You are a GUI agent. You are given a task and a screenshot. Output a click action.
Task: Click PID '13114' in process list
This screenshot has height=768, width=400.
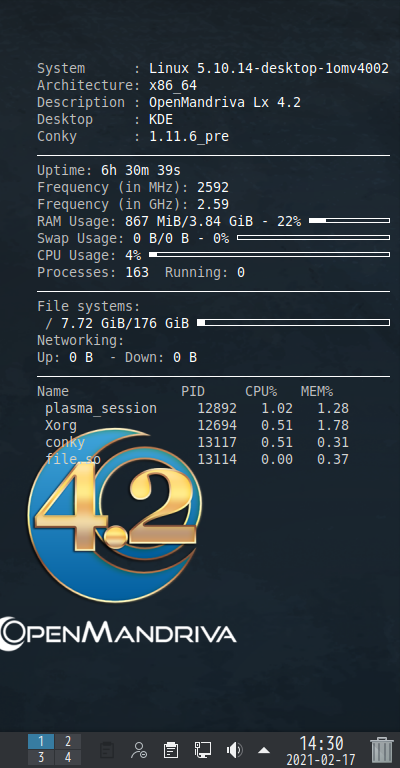[217, 459]
